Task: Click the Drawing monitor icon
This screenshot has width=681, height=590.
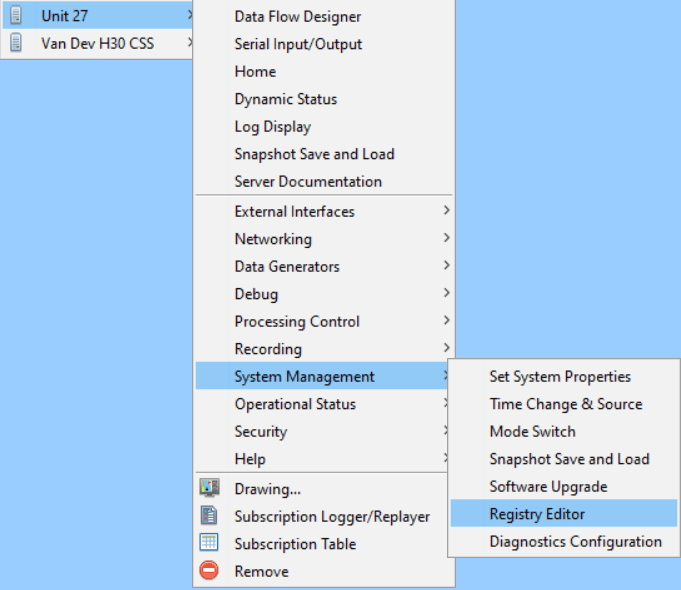Action: coord(209,489)
